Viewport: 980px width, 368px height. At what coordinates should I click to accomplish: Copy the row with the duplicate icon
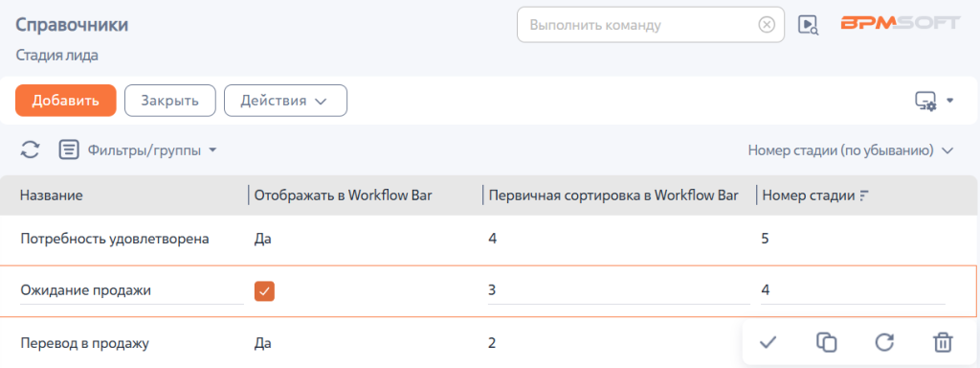826,342
